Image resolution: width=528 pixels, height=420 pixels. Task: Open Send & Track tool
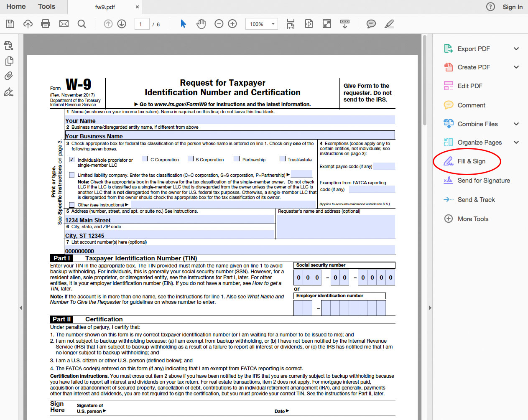[x=469, y=200]
